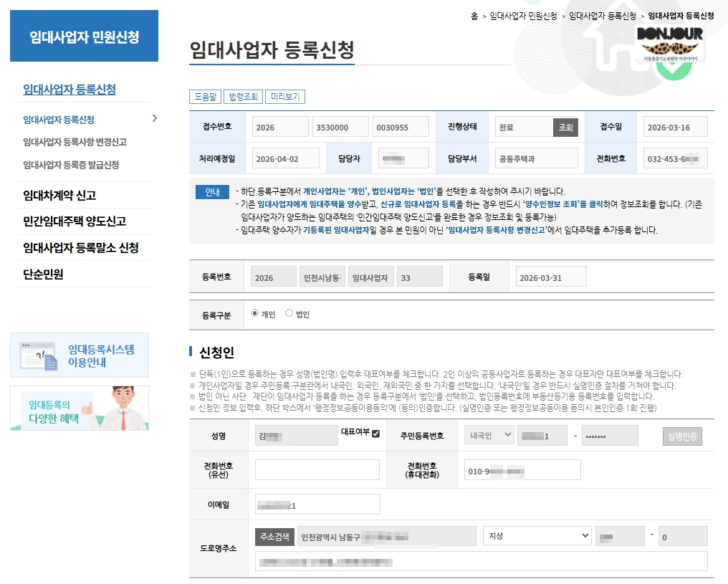Open 민간임대주택 양도신고 menu
The image size is (728, 584).
click(x=75, y=221)
